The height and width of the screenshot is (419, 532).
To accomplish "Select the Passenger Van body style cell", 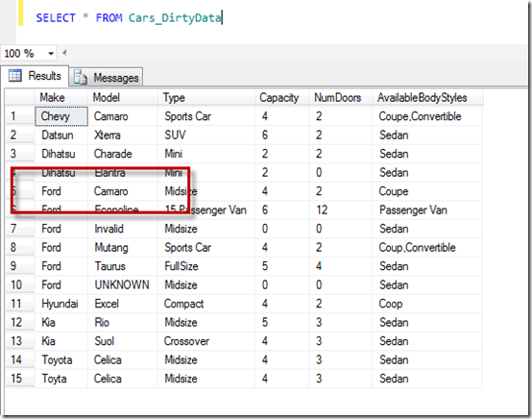I will tap(427, 210).
